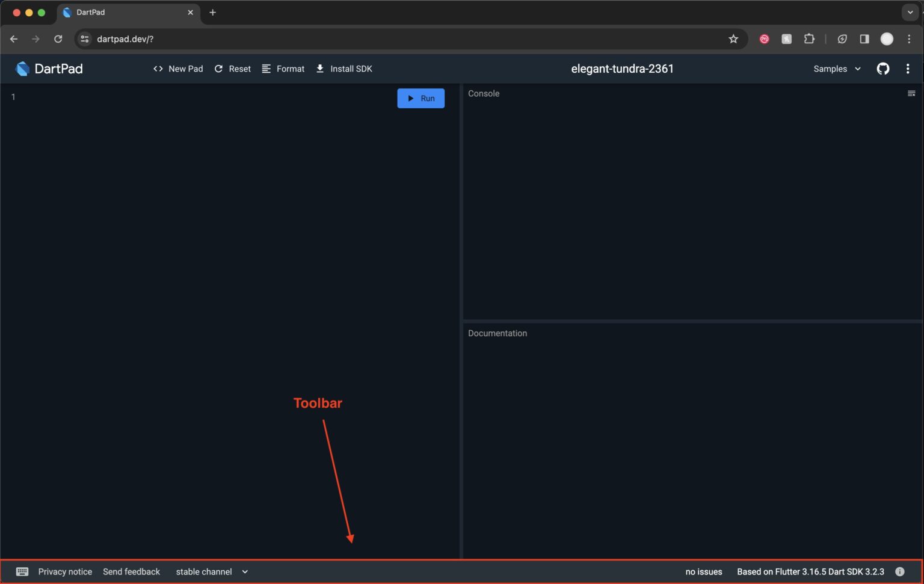Open the keyboard shortcuts icon in status bar

22,571
